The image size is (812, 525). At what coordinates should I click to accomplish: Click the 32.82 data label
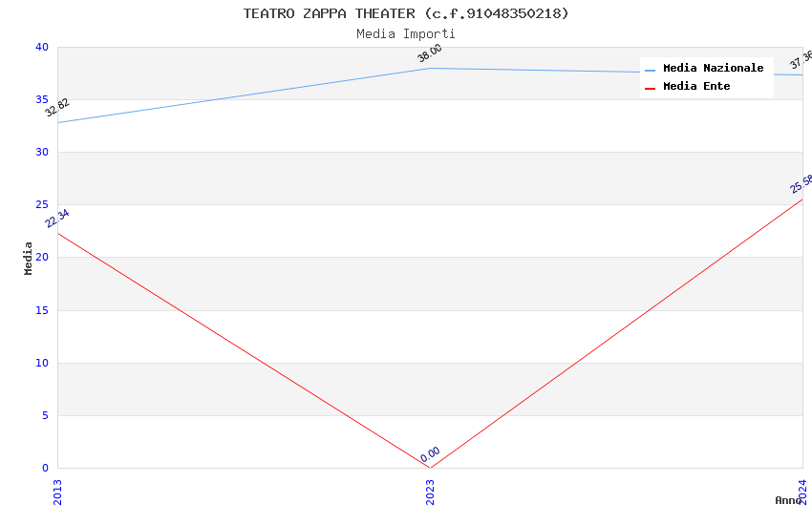pos(57,108)
